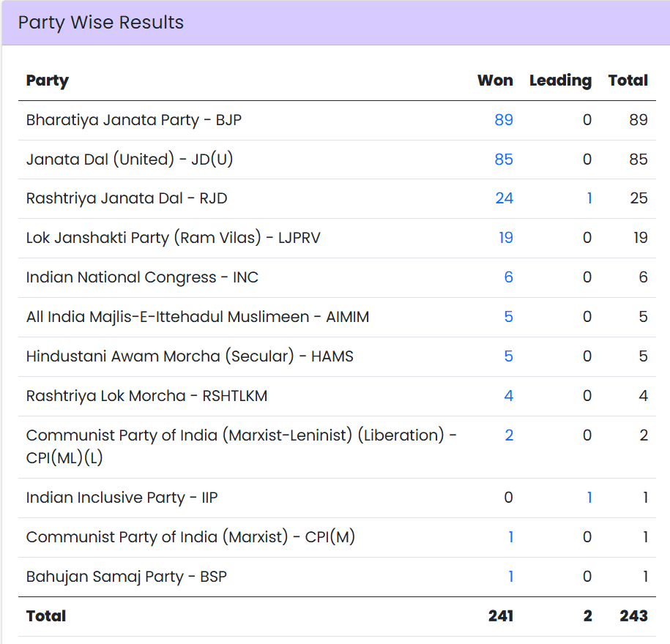The width and height of the screenshot is (670, 644).
Task: Select Bharatiya Janata Party - BJP text
Action: (134, 120)
